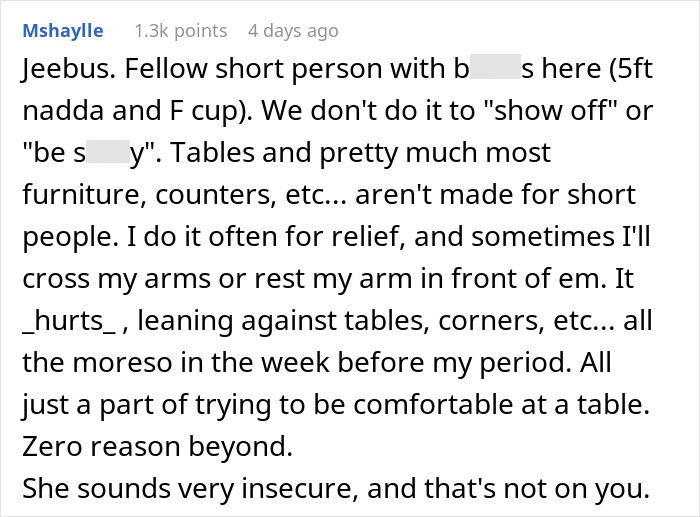Click the words "leaning against tables"
The height and width of the screenshot is (517, 700).
click(280, 321)
